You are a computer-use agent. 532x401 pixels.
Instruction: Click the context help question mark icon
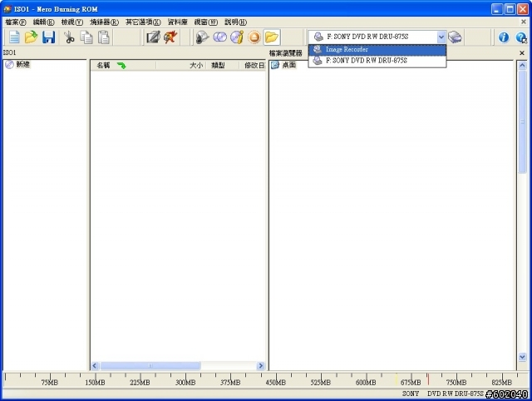[521, 37]
